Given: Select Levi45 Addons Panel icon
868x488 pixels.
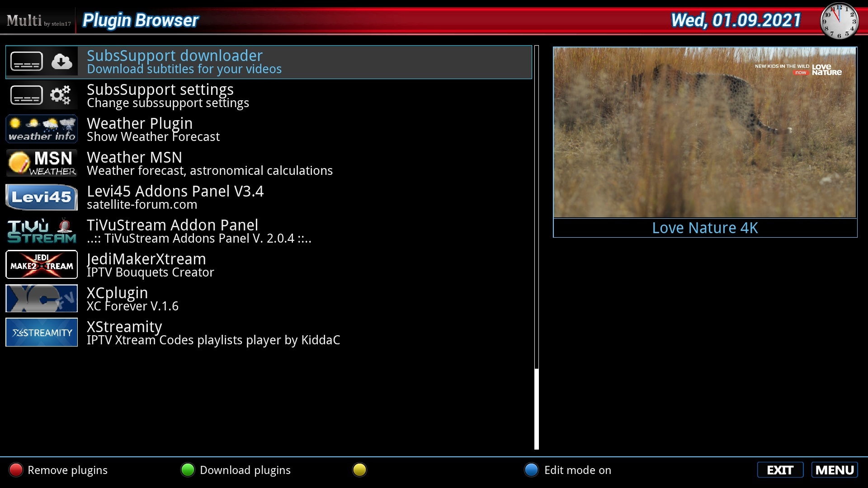Looking at the screenshot, I should pos(41,197).
